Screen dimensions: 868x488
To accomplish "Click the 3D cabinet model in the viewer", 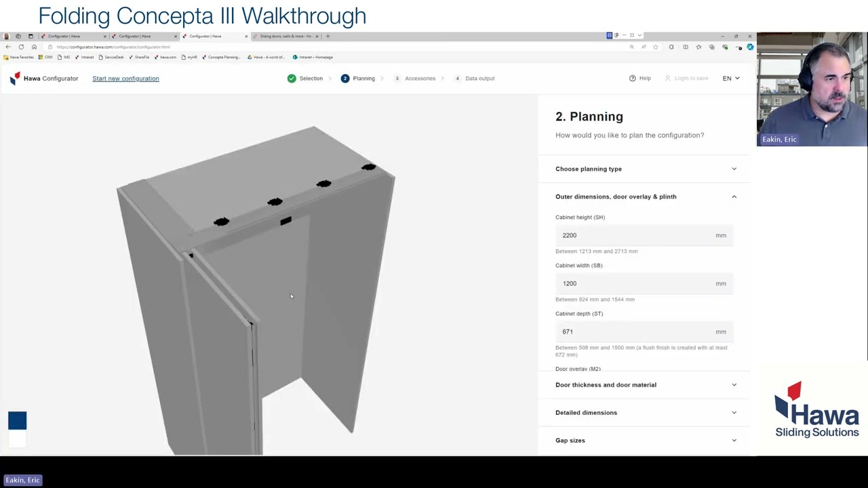I will click(x=256, y=291).
